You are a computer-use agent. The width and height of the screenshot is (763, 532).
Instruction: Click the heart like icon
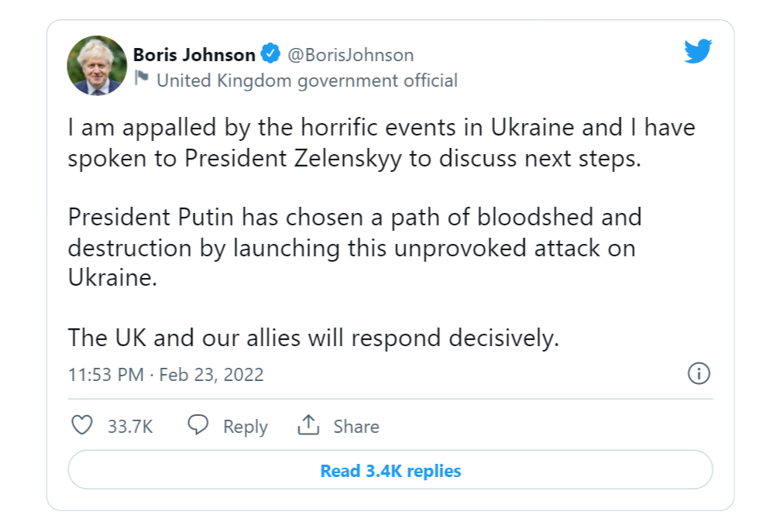[x=82, y=424]
